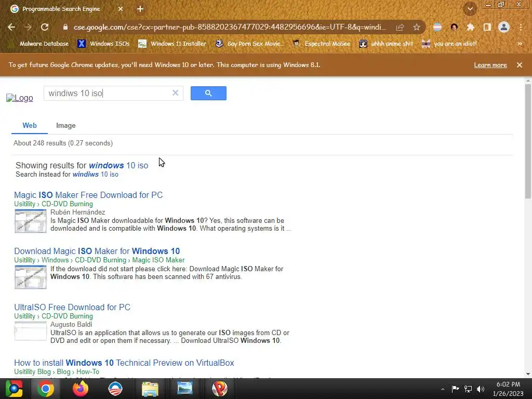Click the page's vertical scrollbar thumb

click(x=528, y=141)
